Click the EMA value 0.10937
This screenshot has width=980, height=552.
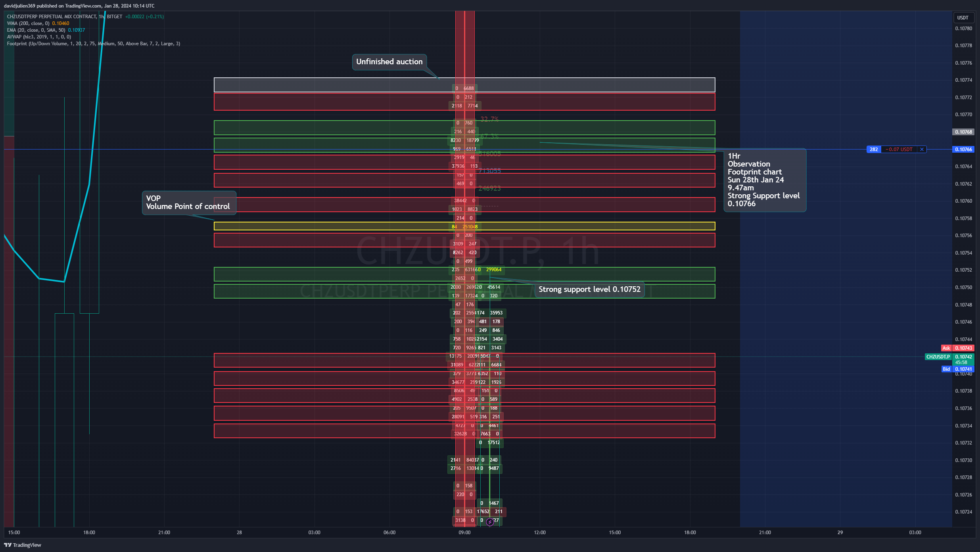tap(77, 30)
